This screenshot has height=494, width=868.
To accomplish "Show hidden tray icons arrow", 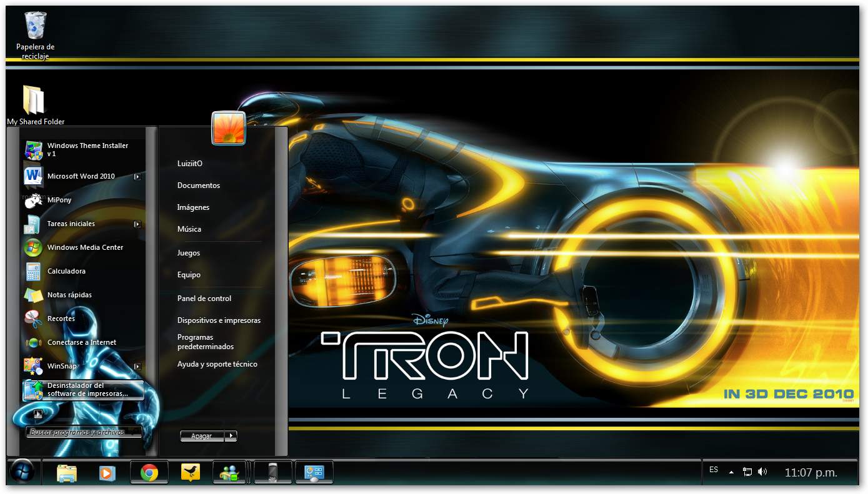I will 731,472.
